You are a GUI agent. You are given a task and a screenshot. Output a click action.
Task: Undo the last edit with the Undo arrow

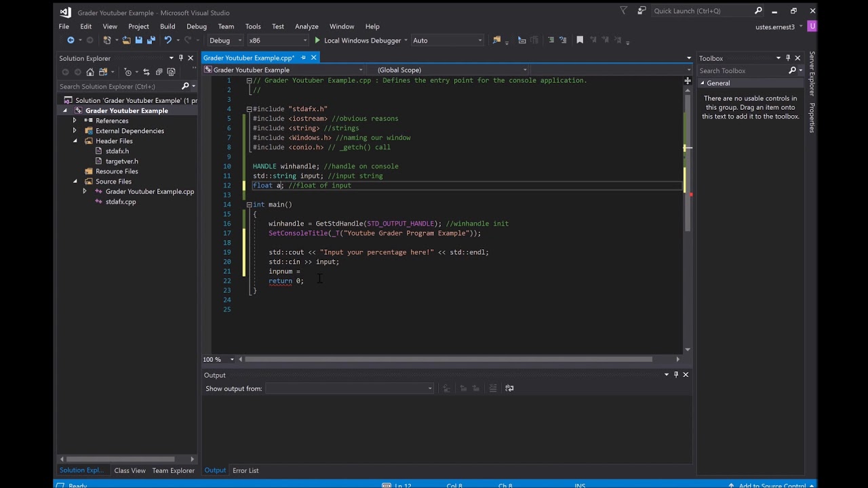click(x=167, y=41)
